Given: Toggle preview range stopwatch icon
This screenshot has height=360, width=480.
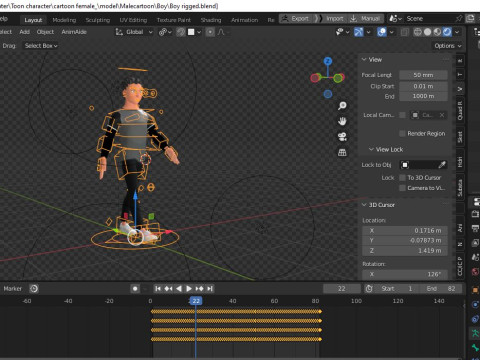Looking at the screenshot, I should click(369, 289).
